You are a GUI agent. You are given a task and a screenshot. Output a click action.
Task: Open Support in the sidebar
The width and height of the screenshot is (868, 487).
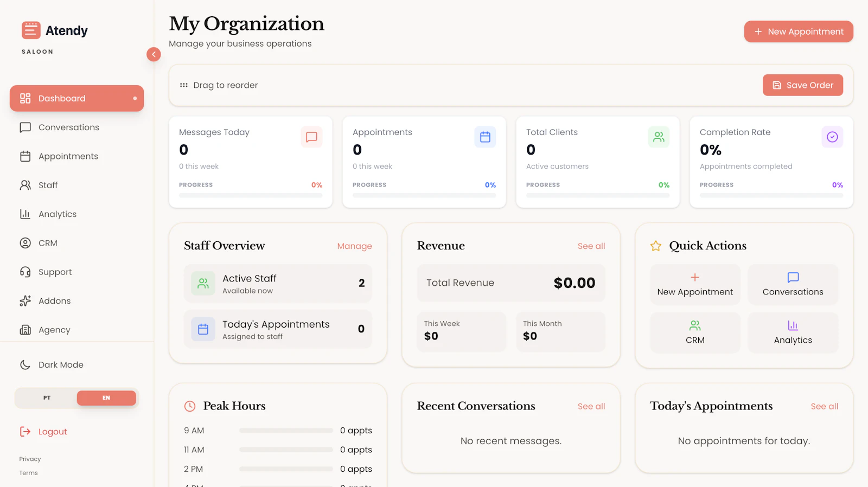tap(76, 272)
